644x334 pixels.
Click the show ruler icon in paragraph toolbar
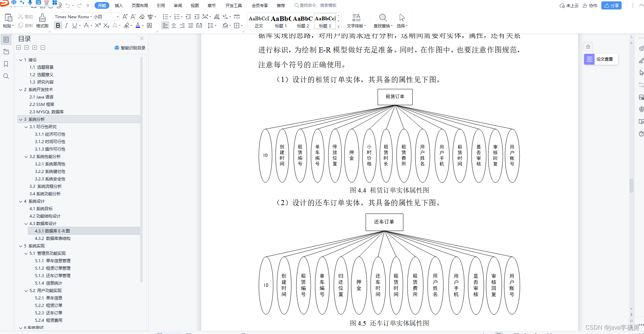pos(237,17)
